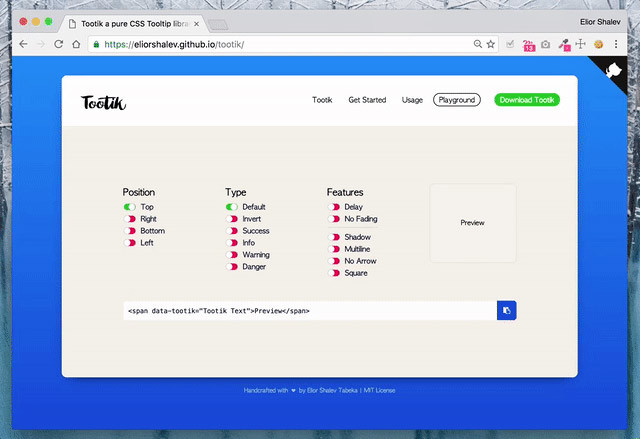Turn on the No Fading switch
Viewport: 640px width, 439px height.
click(333, 219)
